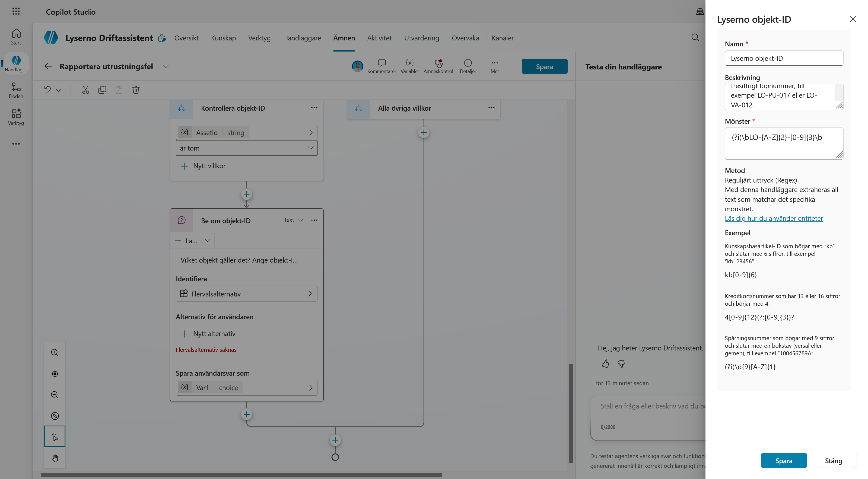The width and height of the screenshot is (868, 479).
Task: Click thumbs up on greeting message
Action: [x=605, y=364]
